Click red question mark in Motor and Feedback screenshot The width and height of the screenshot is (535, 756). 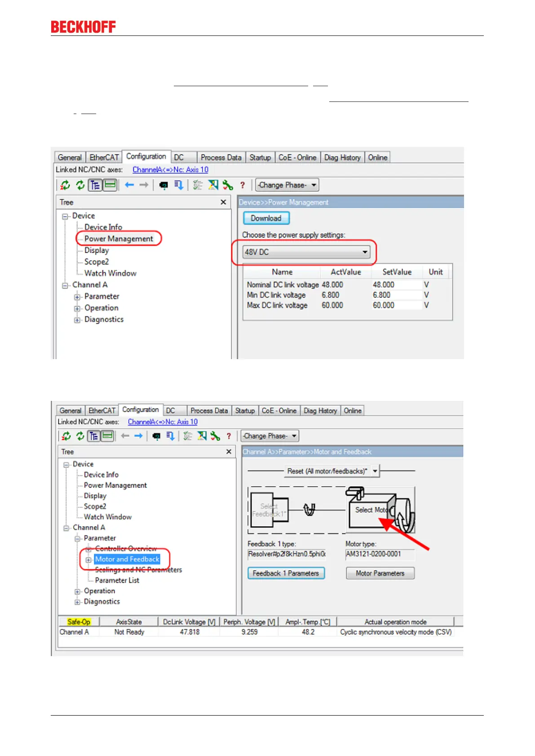coord(229,436)
